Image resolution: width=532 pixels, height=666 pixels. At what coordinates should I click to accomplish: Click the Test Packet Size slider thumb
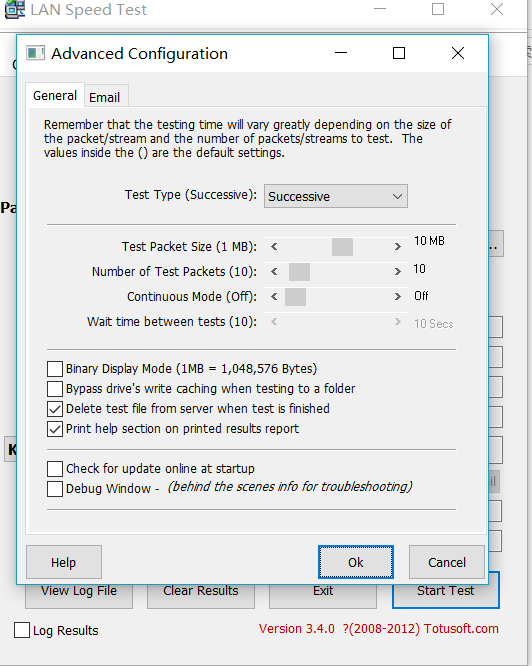(x=342, y=247)
